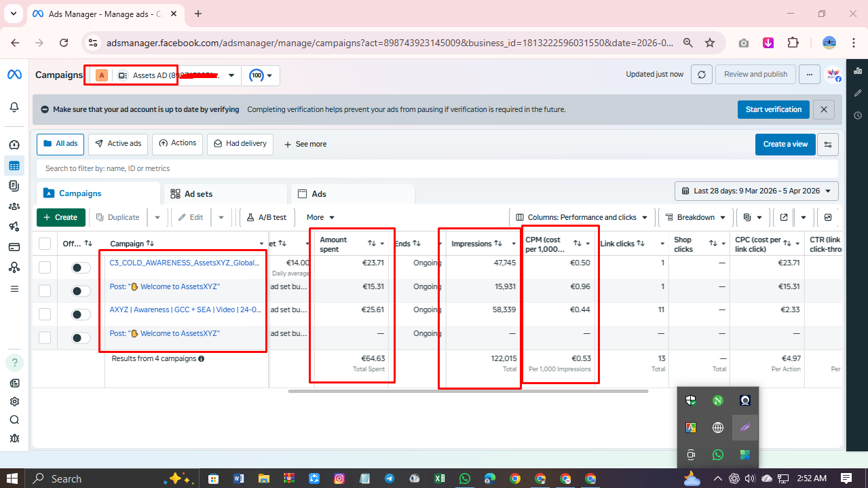Toggle the AXYZ Awareness campaign on
868x488 pixels.
[81, 314]
